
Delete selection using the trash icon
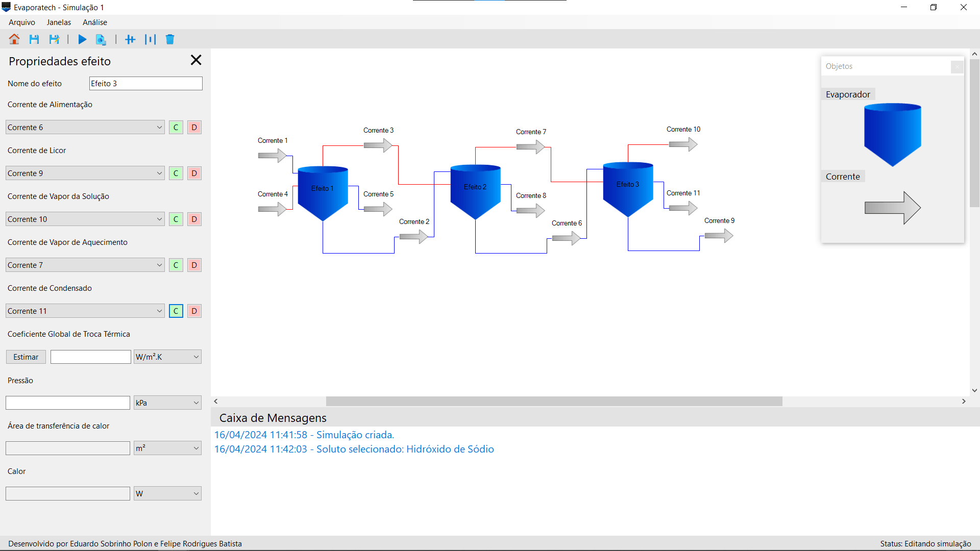point(170,39)
